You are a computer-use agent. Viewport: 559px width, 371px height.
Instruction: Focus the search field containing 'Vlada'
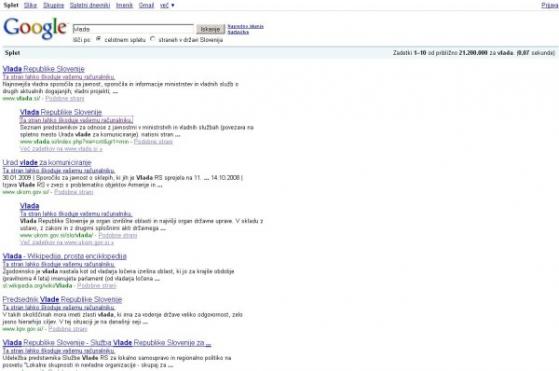(133, 29)
